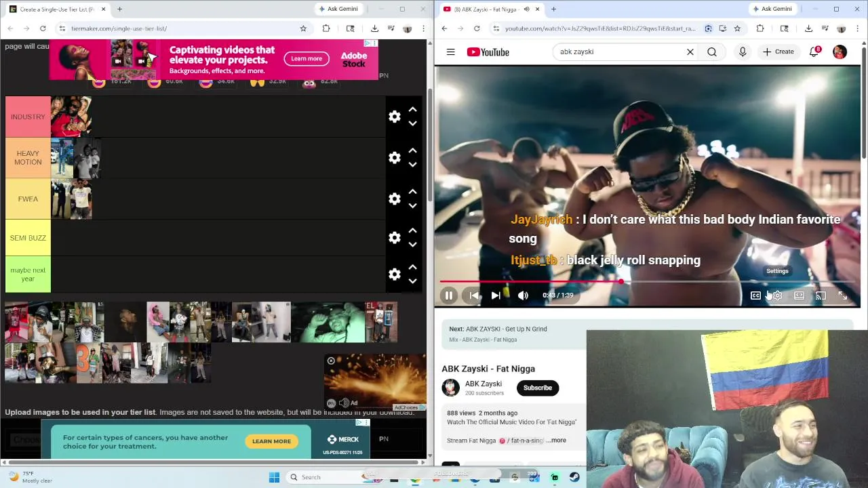Viewport: 868px width, 488px height.
Task: Open settings gear for FWEA tier row
Action: (x=395, y=199)
